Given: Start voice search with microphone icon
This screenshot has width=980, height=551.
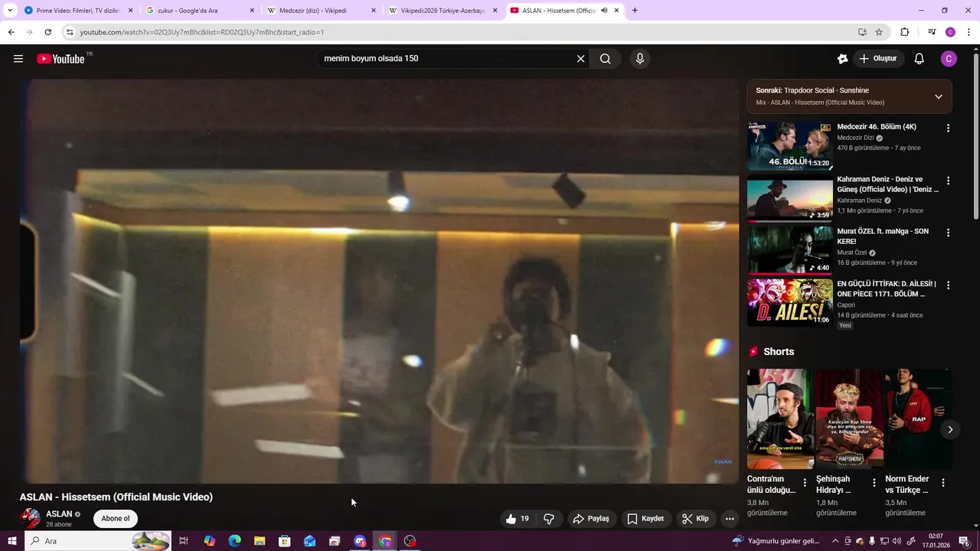Looking at the screenshot, I should 640,59.
